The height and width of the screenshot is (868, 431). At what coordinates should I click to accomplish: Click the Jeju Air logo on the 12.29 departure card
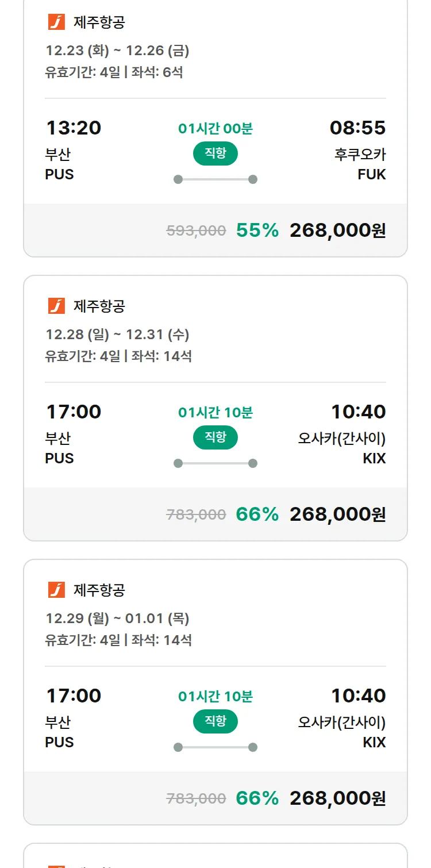click(x=56, y=590)
